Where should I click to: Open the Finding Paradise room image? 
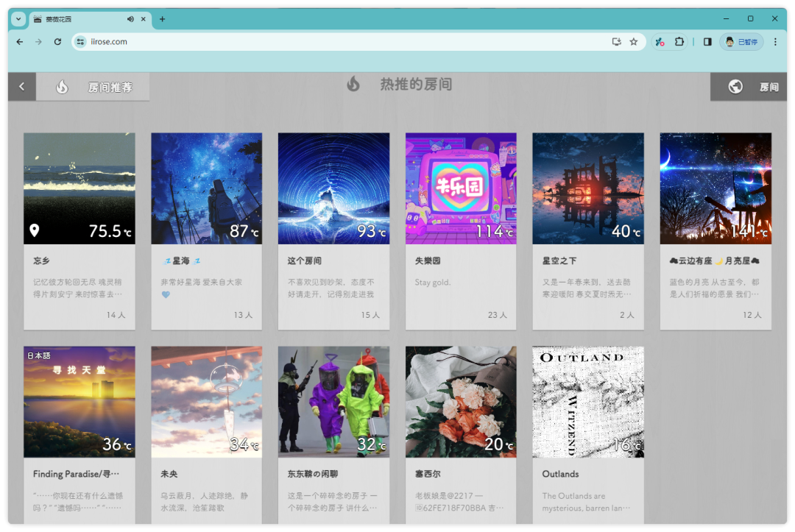(x=79, y=402)
